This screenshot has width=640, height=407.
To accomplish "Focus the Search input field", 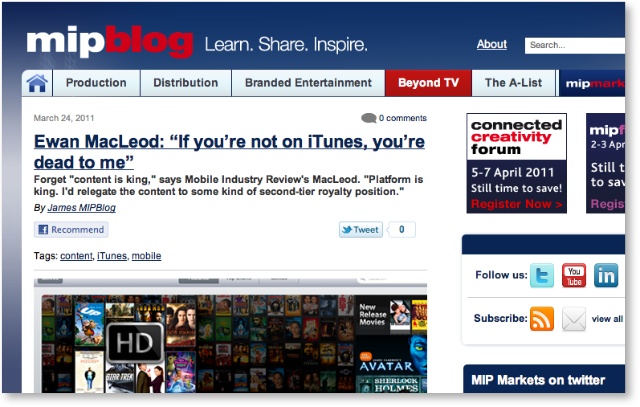I will coord(575,45).
